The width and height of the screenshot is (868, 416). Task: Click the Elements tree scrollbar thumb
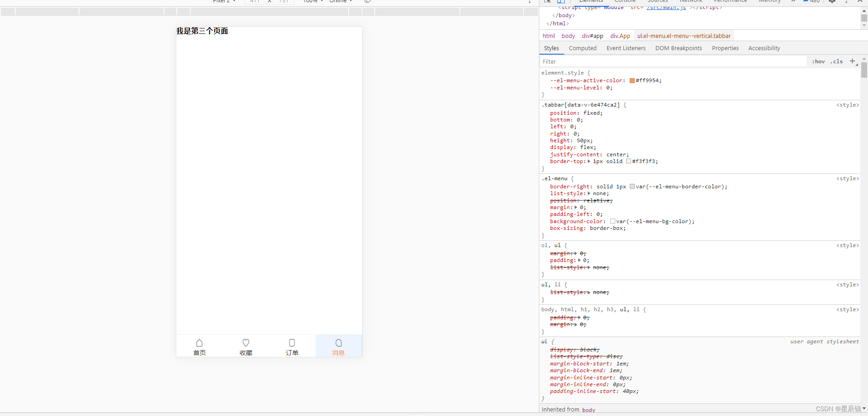point(864,18)
